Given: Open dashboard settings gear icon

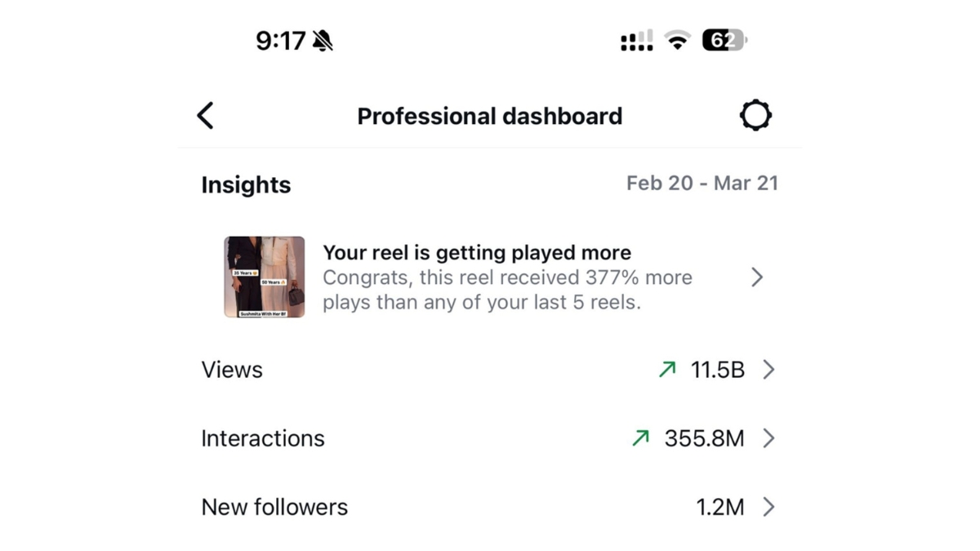Looking at the screenshot, I should [755, 116].
